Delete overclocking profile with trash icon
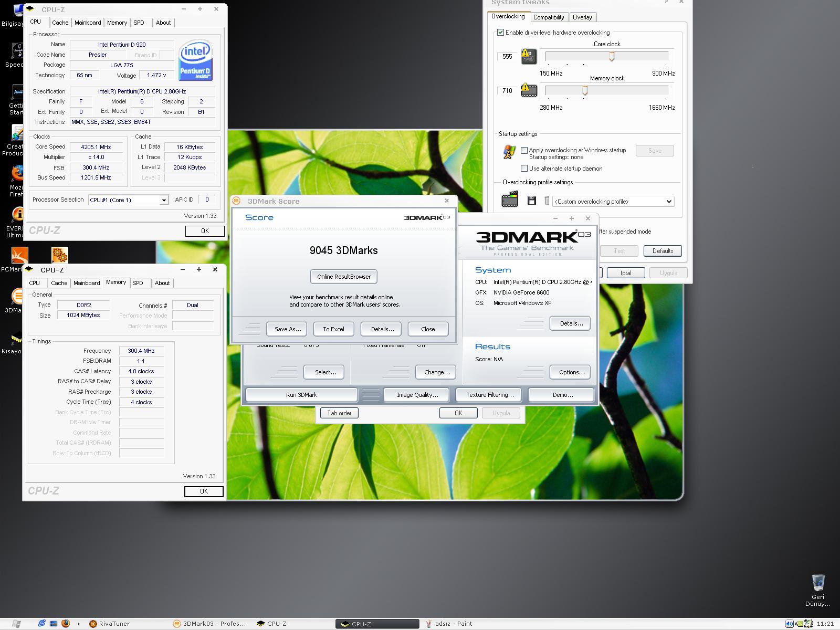 point(547,201)
